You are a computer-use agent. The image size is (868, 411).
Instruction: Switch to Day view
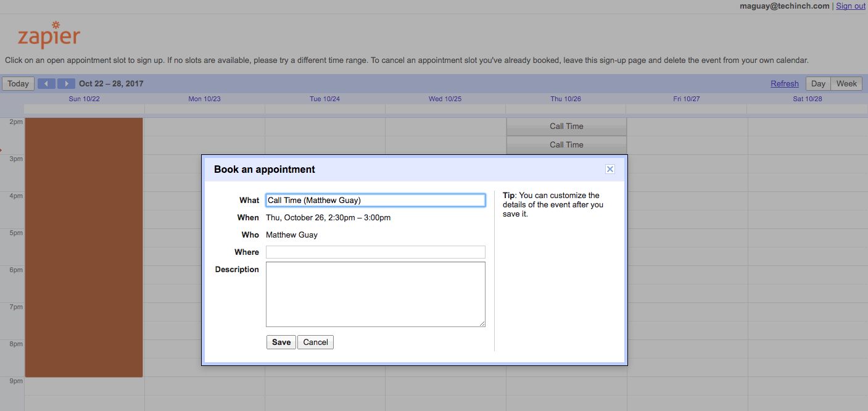[x=818, y=84]
